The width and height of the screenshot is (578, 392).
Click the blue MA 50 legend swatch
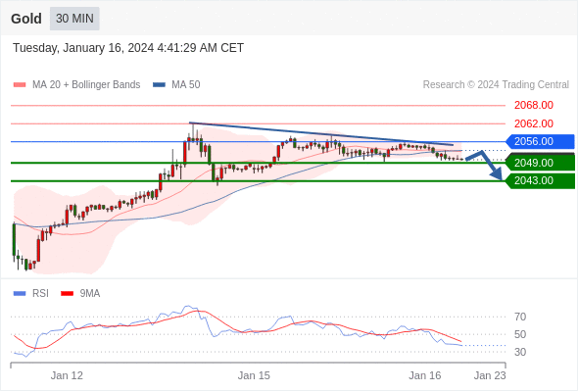pyautogui.click(x=159, y=85)
